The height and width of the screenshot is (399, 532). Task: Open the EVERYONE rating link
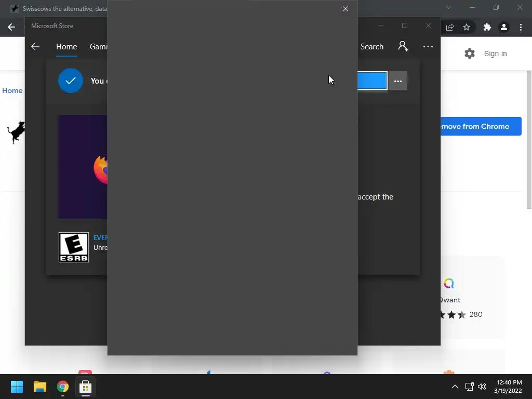click(x=100, y=237)
